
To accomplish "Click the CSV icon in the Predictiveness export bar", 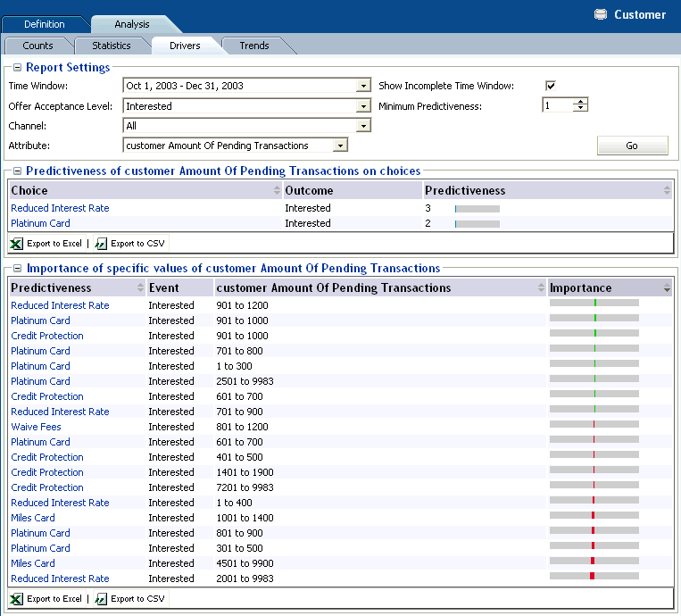I will point(101,244).
